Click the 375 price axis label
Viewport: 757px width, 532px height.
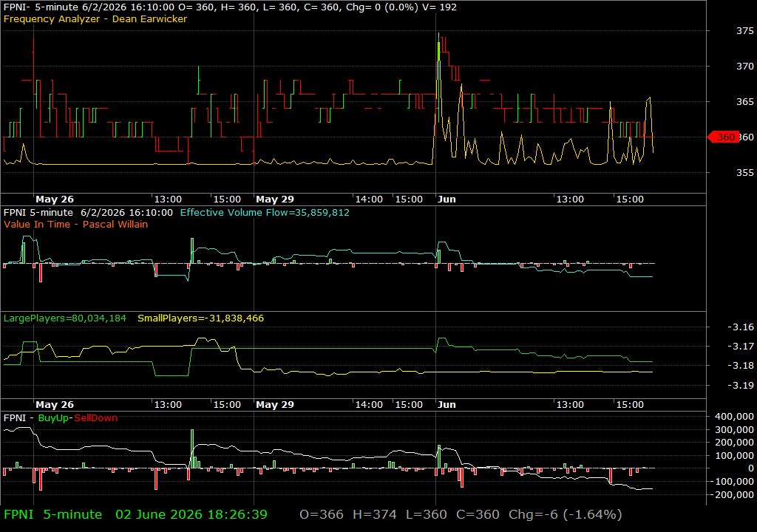744,31
